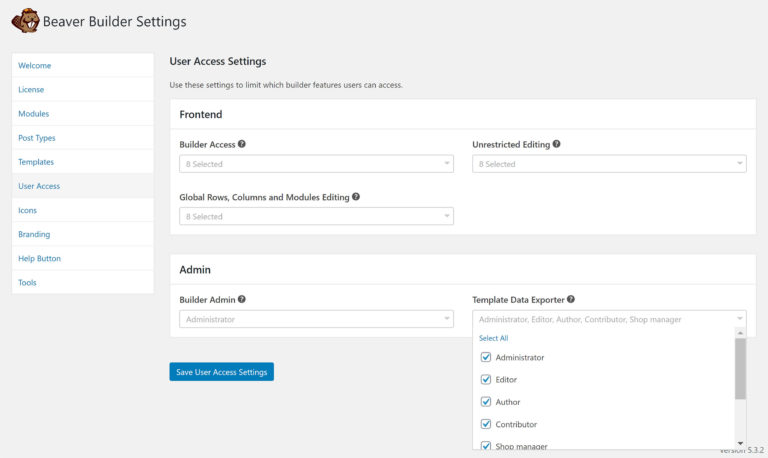Click the help icon next to Builder Access
This screenshot has width=768, height=458.
(242, 144)
